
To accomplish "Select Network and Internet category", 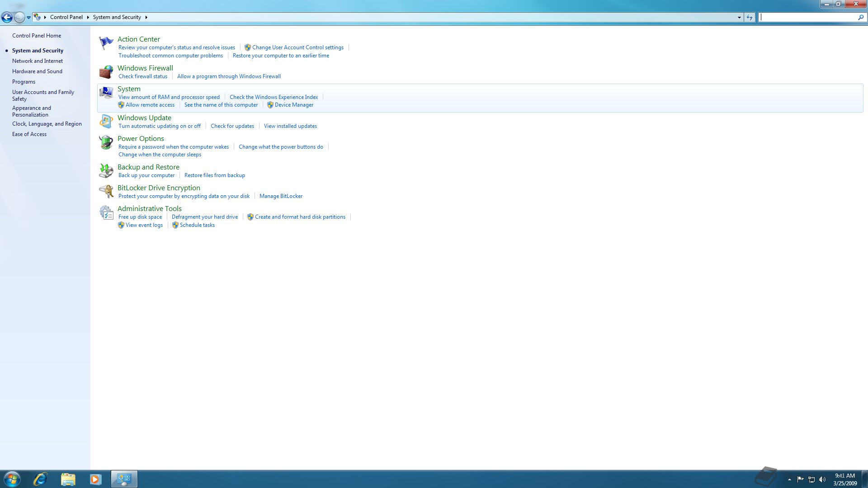I will tap(38, 61).
